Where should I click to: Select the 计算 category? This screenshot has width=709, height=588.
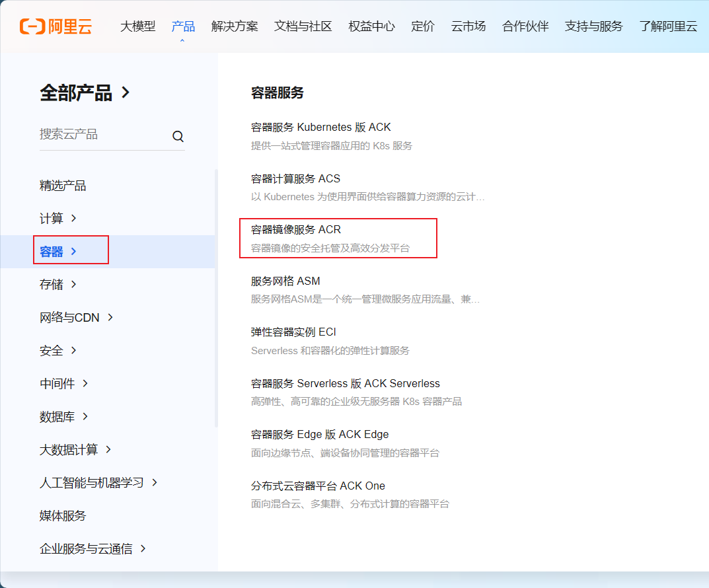coord(51,218)
